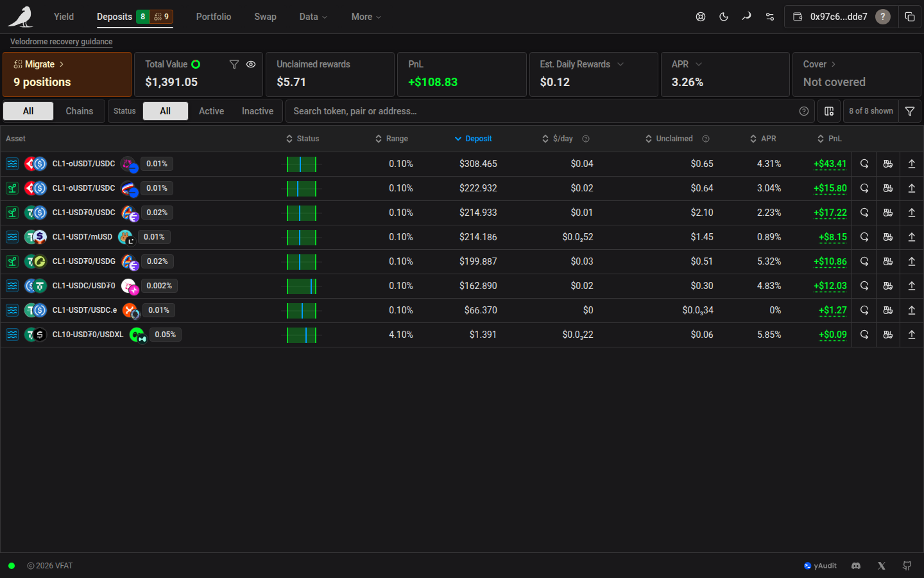Open the Cover Not covered card

(857, 74)
